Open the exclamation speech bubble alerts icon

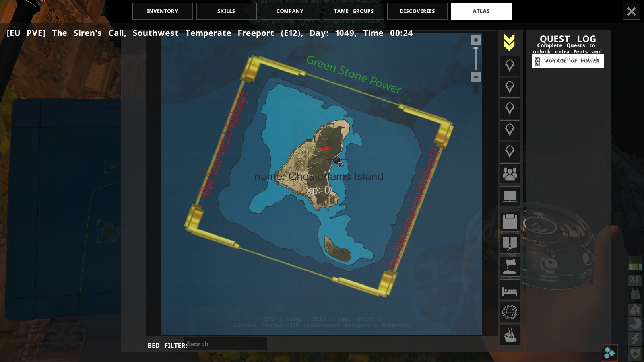[x=510, y=244]
